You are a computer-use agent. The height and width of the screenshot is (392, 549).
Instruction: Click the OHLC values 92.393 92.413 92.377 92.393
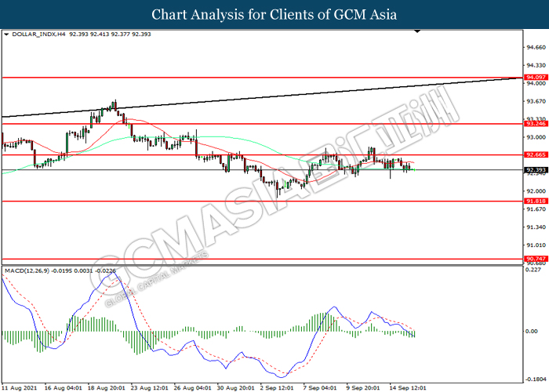(x=110, y=34)
